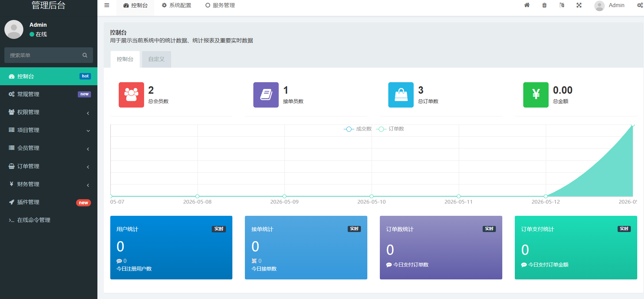Click the purple order takers book icon

266,95
